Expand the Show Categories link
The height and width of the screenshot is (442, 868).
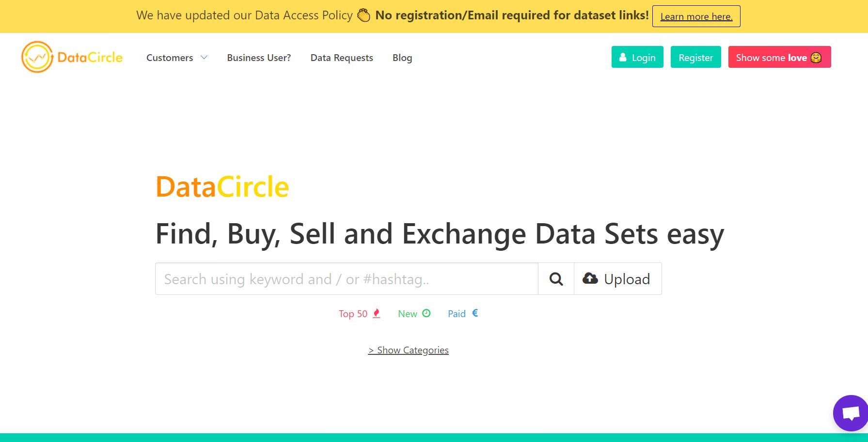[x=408, y=350]
